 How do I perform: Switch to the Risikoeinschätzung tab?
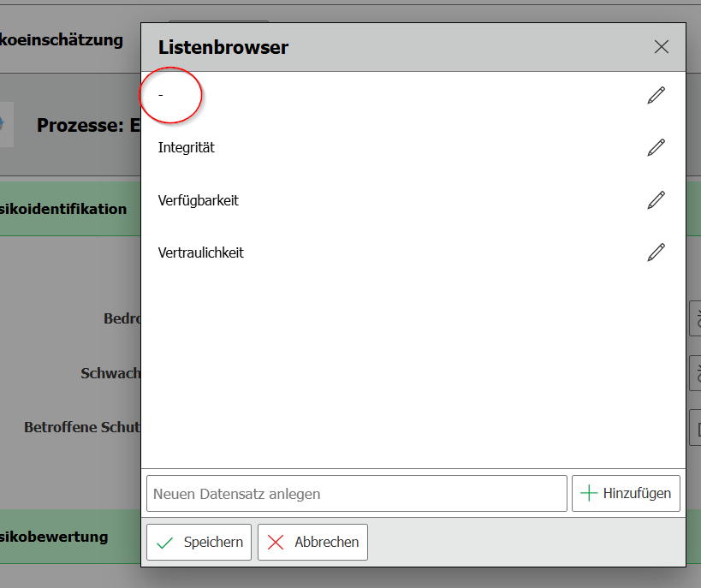pyautogui.click(x=62, y=40)
